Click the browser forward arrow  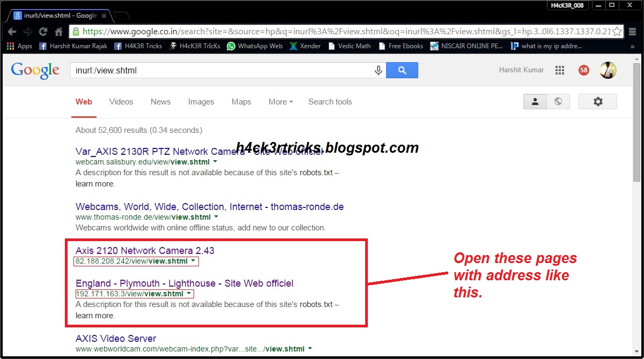pos(28,32)
